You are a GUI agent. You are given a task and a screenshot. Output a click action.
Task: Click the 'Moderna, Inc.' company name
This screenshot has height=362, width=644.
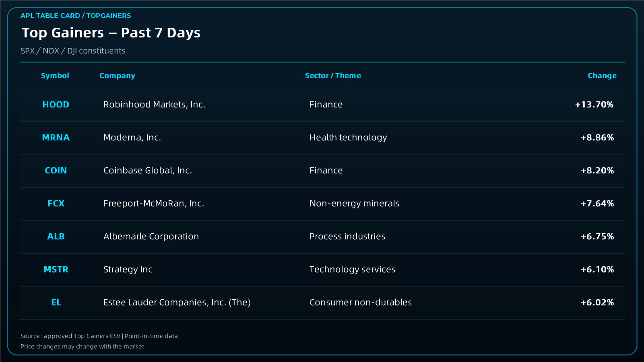click(x=132, y=138)
